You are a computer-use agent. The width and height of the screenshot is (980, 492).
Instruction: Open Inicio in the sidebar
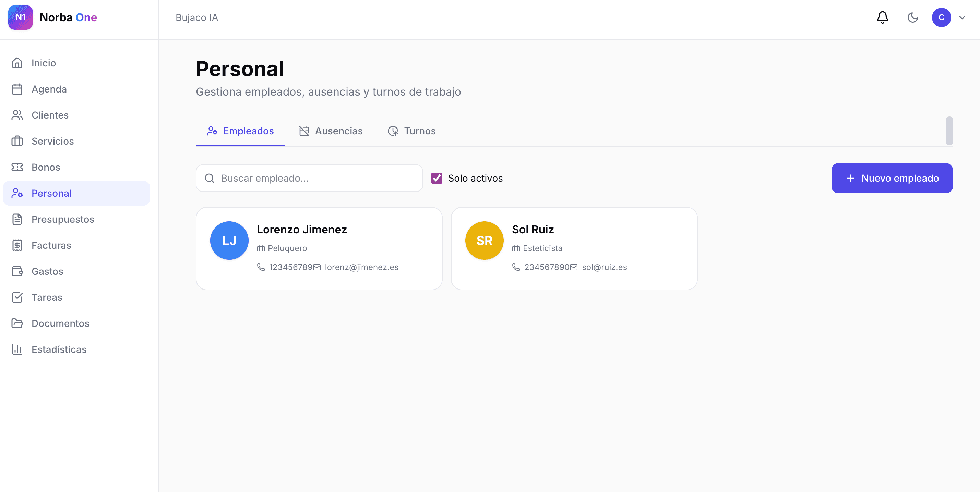[76, 63]
